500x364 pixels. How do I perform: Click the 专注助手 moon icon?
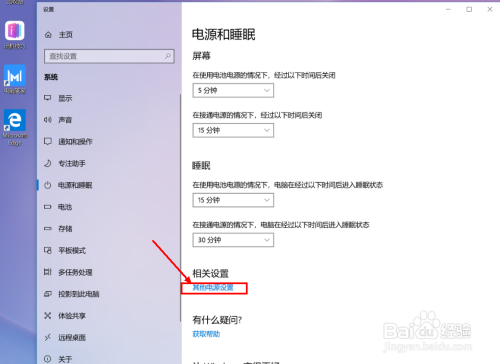(x=48, y=163)
